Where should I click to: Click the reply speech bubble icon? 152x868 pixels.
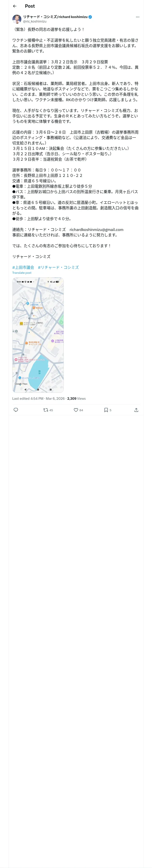[x=16, y=410]
